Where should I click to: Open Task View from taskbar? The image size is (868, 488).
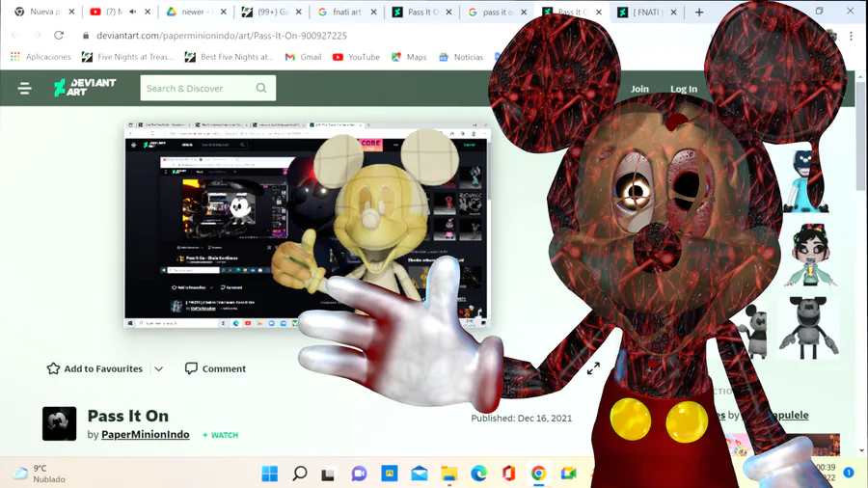click(x=329, y=474)
